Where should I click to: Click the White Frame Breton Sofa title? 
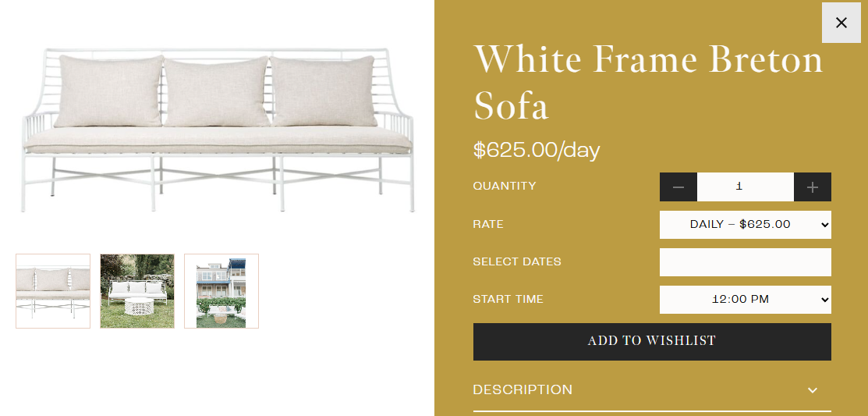point(648,83)
